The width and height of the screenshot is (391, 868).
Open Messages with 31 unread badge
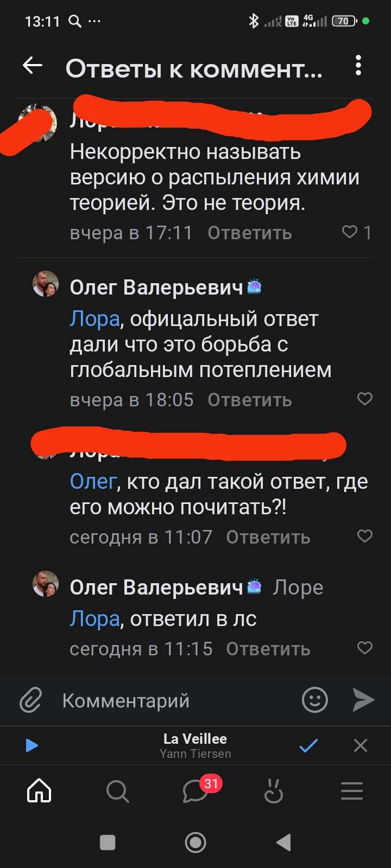coord(194,792)
